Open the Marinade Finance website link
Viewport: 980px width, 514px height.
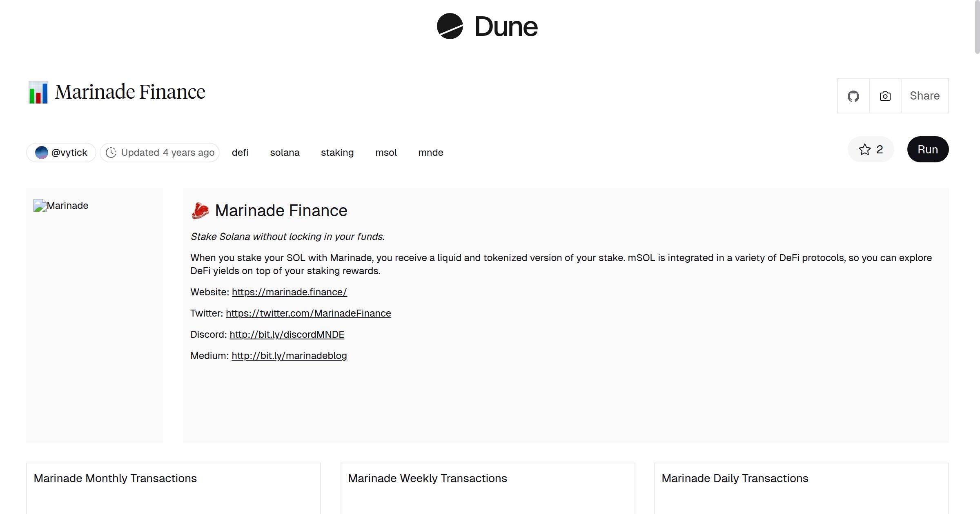coord(289,292)
